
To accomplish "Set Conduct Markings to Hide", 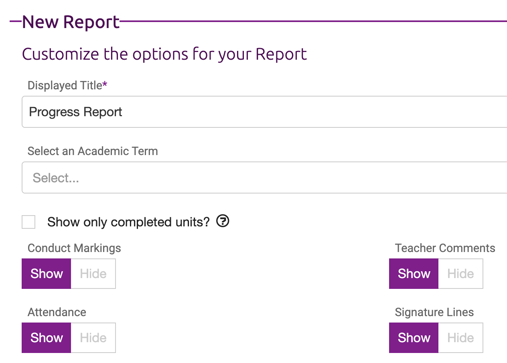I will [93, 274].
